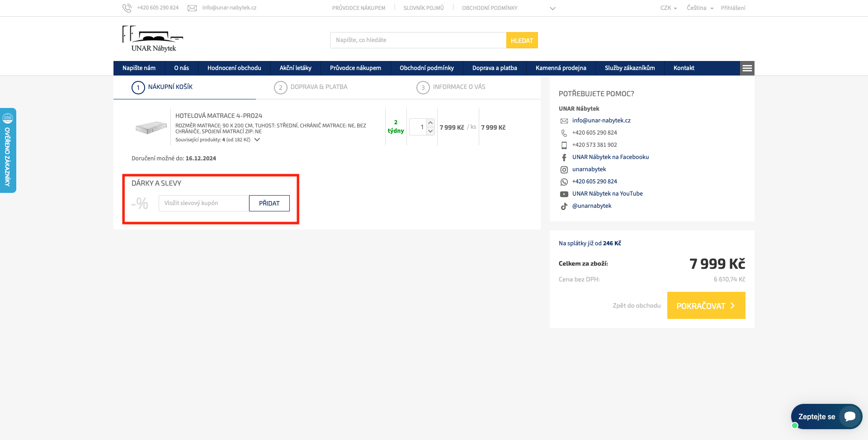The width and height of the screenshot is (868, 440).
Task: Open the hamburger menu in navigation bar
Action: 747,68
